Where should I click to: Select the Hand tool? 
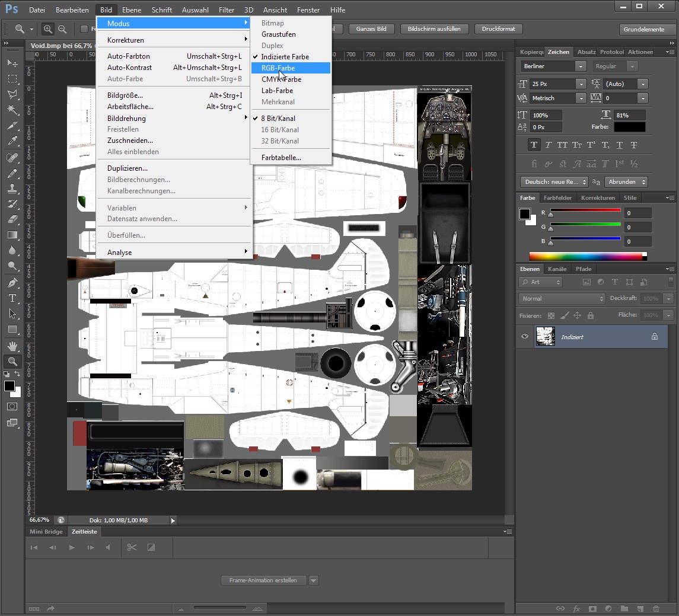(x=12, y=345)
